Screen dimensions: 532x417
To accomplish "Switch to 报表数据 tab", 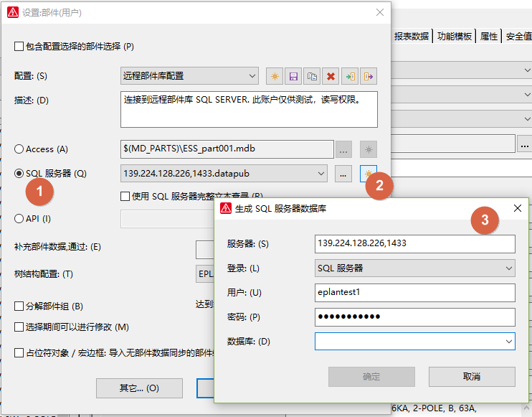I will point(412,36).
